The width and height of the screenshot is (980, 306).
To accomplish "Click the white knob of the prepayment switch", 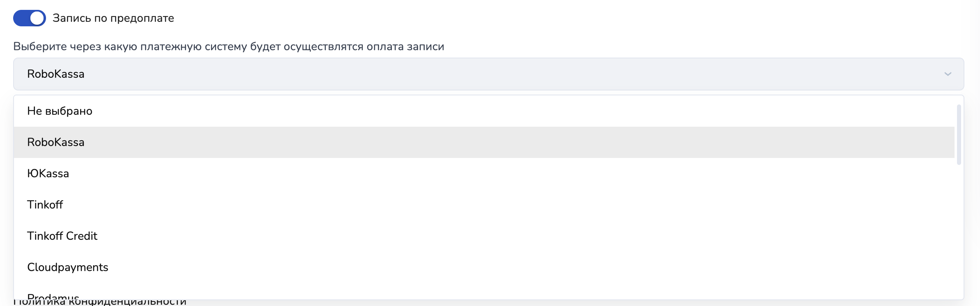I will (x=37, y=18).
